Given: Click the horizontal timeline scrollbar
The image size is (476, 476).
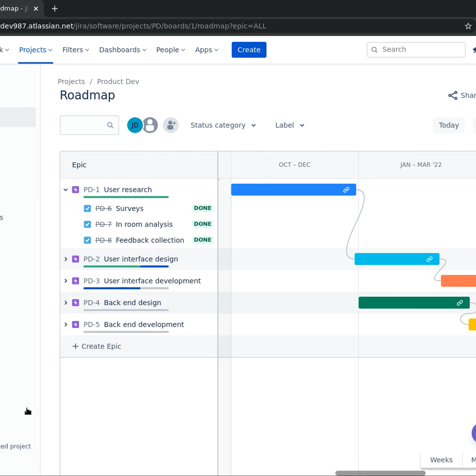Looking at the screenshot, I should click(x=380, y=473).
